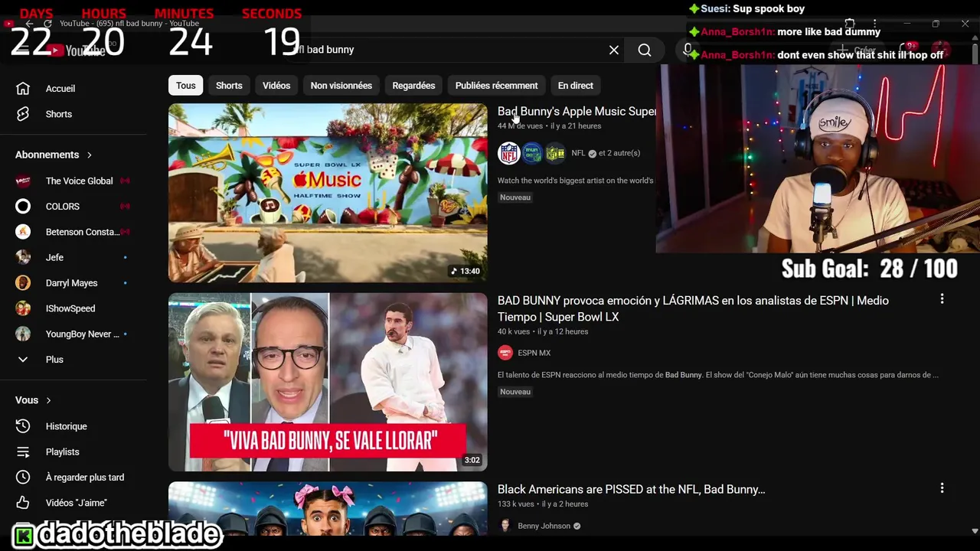Select the Publiées récemment filter chip
The image size is (980, 551).
(x=496, y=86)
